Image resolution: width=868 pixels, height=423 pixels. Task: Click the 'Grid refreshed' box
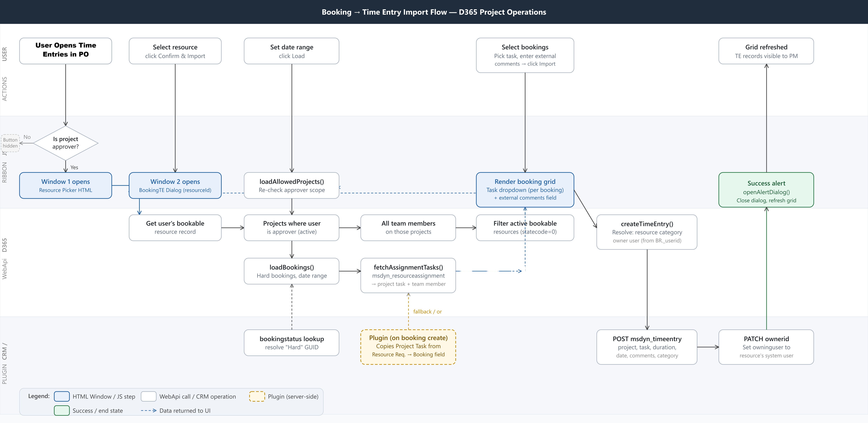point(766,51)
